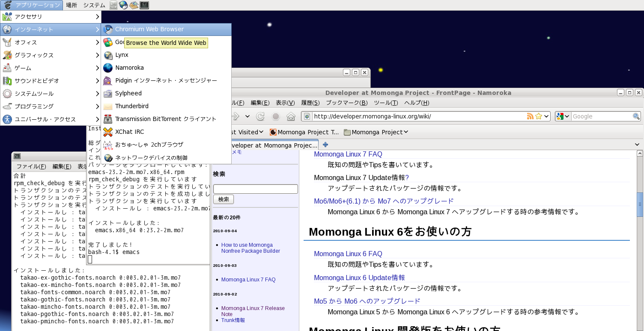
Task: Open the search engine chooser dropdown
Action: (563, 116)
